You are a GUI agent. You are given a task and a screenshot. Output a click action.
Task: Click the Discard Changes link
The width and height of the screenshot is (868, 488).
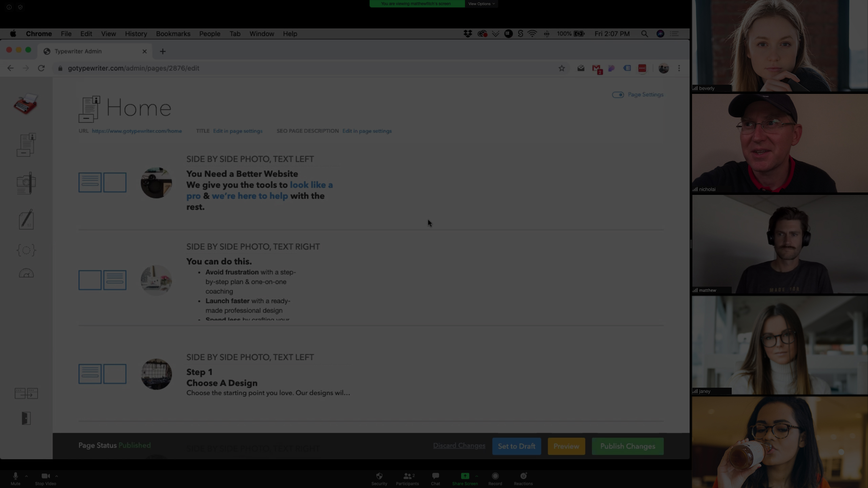pos(459,446)
